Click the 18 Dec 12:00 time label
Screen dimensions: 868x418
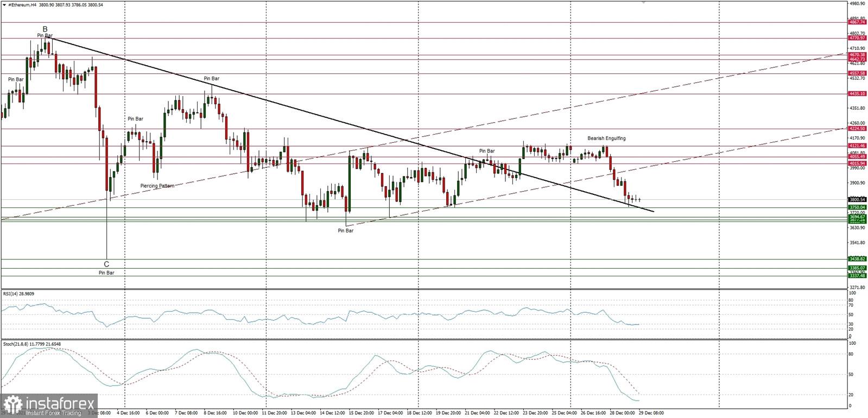coord(420,413)
